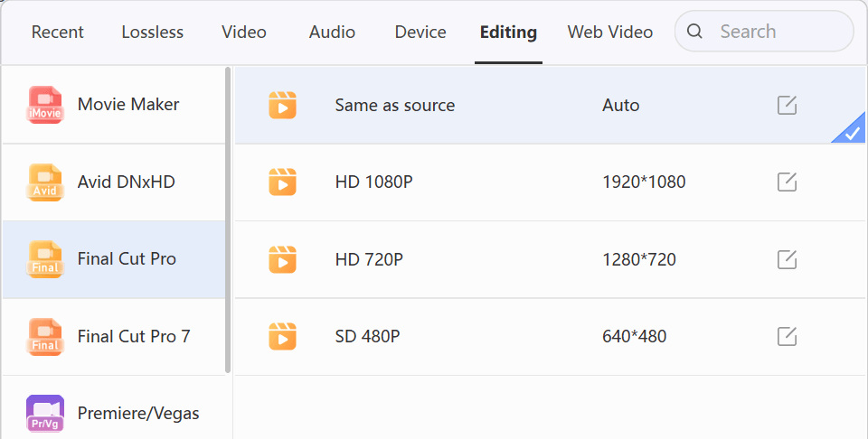
Task: Edit the HD 720P preset settings
Action: [788, 258]
